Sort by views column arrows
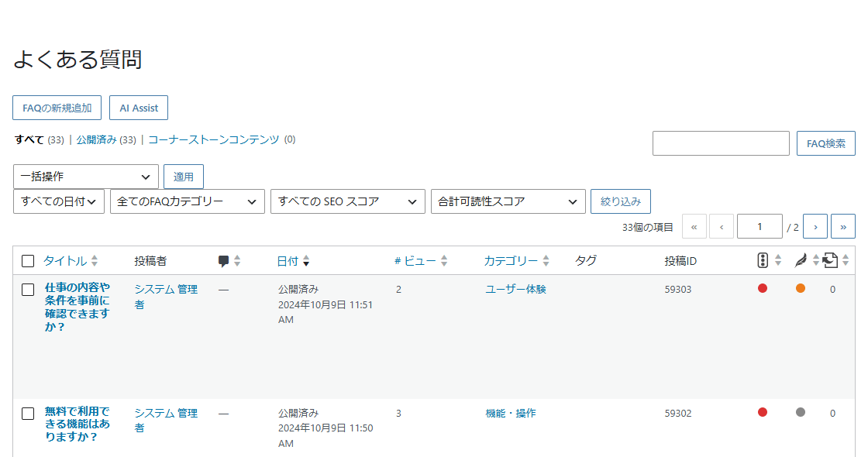 (x=444, y=260)
